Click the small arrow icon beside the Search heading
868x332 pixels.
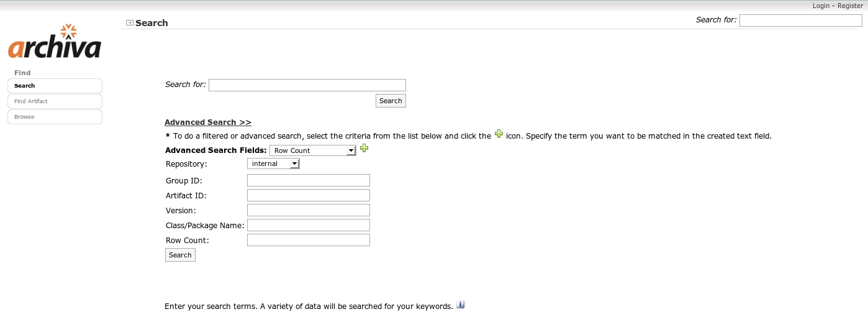[x=129, y=23]
